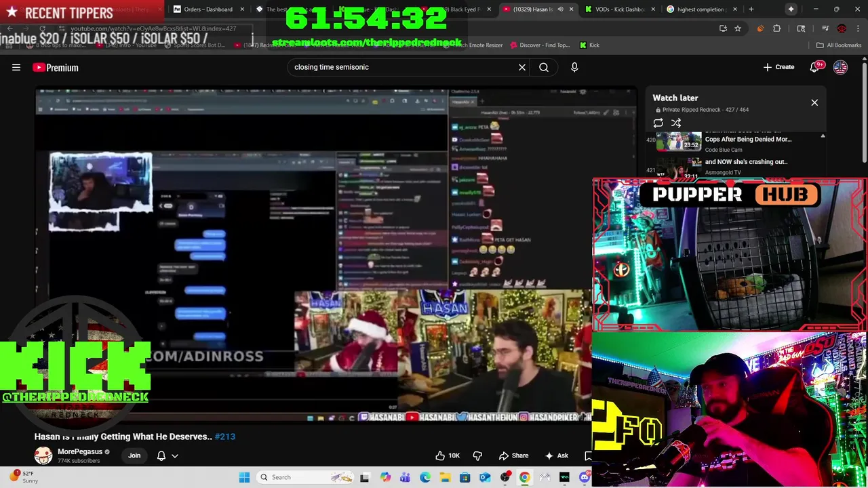
Task: Open the account avatar menu
Action: 840,67
